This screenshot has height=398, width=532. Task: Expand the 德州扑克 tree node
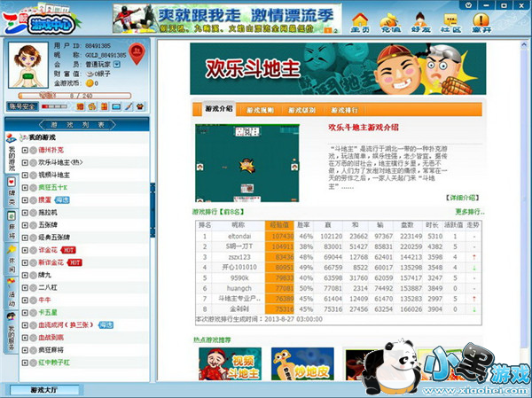pos(25,150)
